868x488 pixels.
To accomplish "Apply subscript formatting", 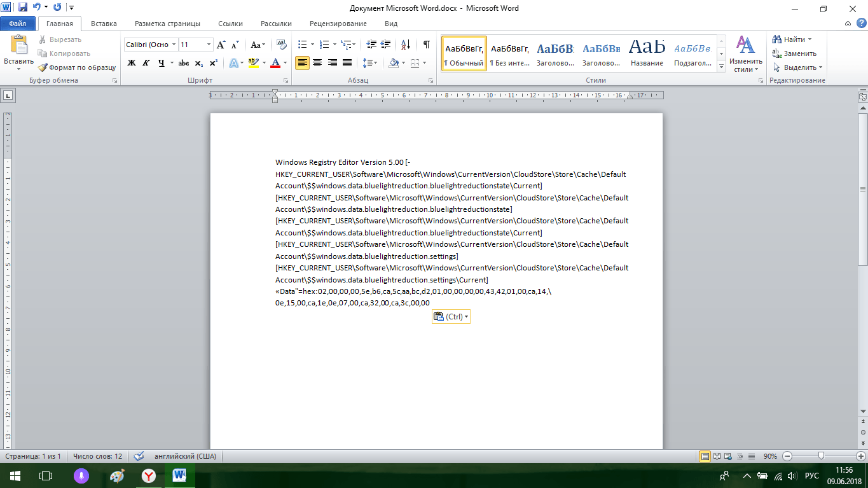I will pyautogui.click(x=198, y=63).
